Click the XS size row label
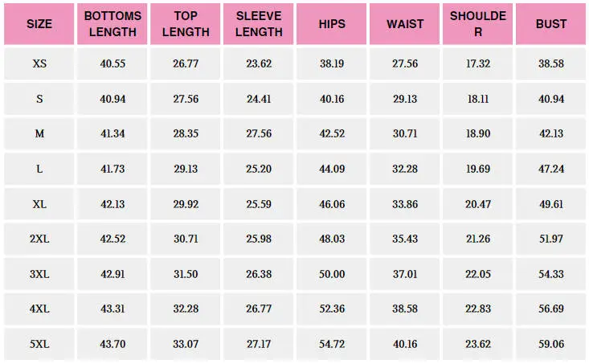This screenshot has height=364, width=589. (x=39, y=63)
